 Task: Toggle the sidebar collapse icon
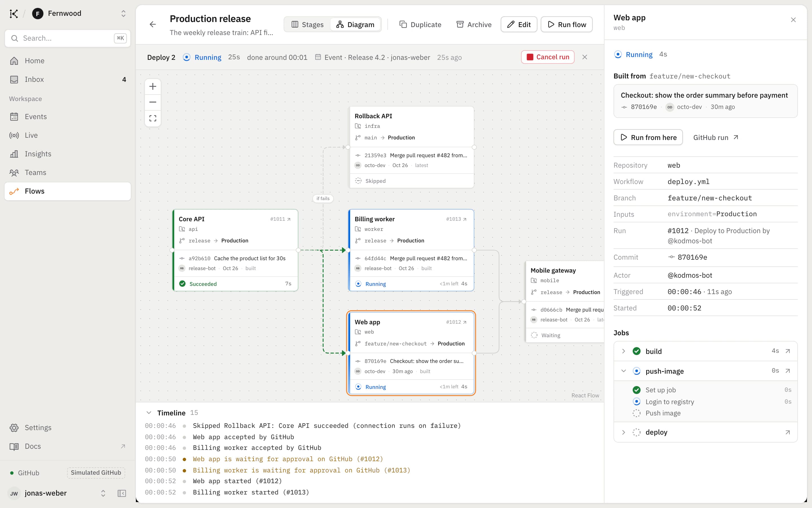(122, 493)
